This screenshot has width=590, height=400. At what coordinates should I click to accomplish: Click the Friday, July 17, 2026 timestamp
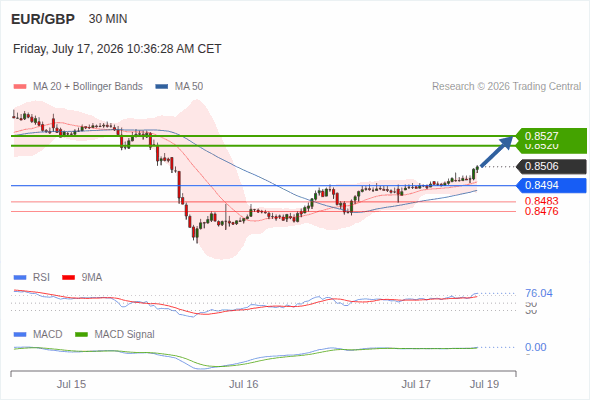click(117, 49)
